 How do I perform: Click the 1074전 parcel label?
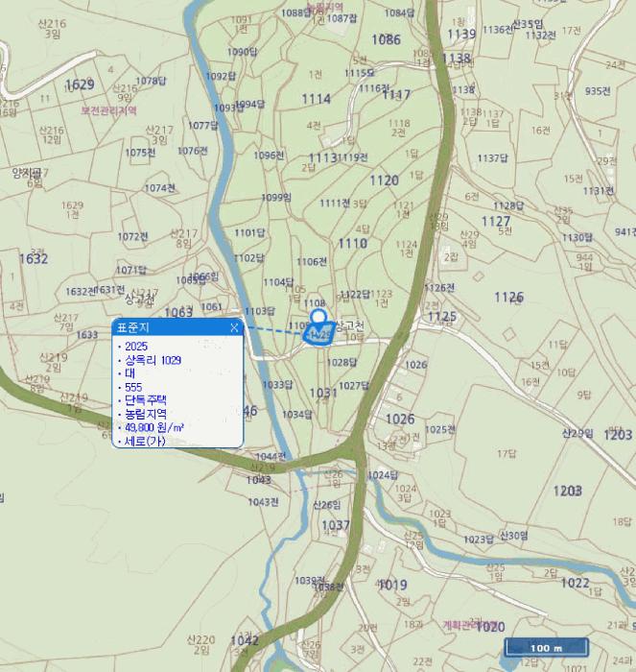click(x=160, y=188)
